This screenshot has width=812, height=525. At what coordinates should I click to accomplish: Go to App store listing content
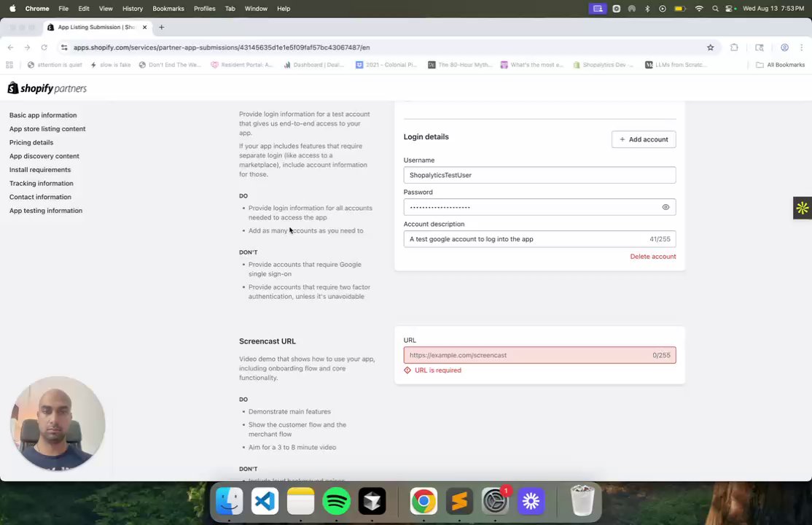tap(47, 128)
